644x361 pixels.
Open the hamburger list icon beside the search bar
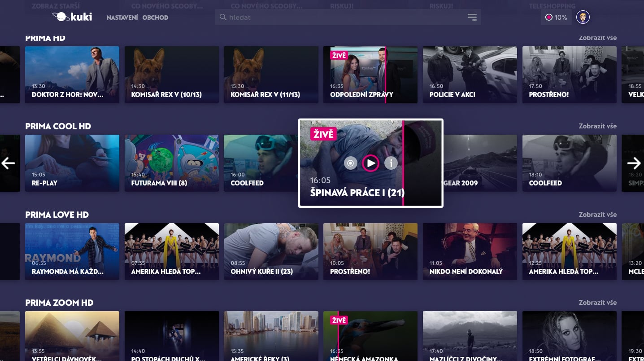click(x=472, y=17)
